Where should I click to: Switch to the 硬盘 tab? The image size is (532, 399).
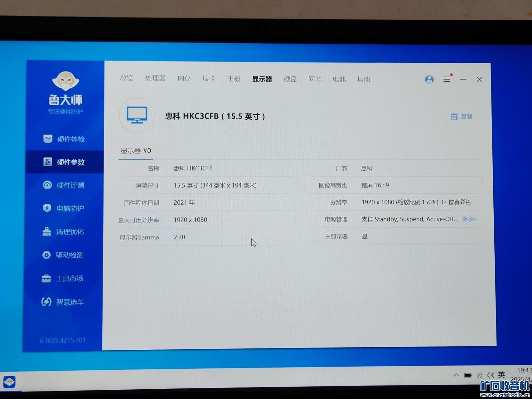pos(290,79)
